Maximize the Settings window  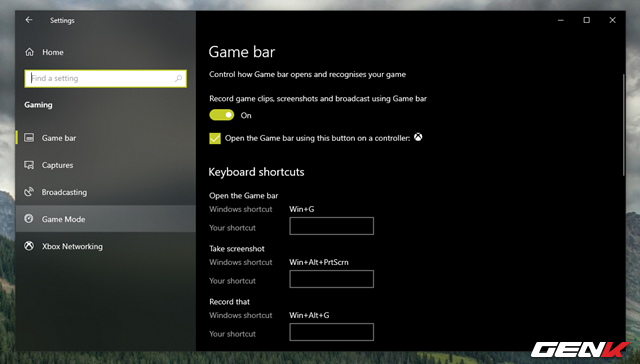pyautogui.click(x=587, y=20)
